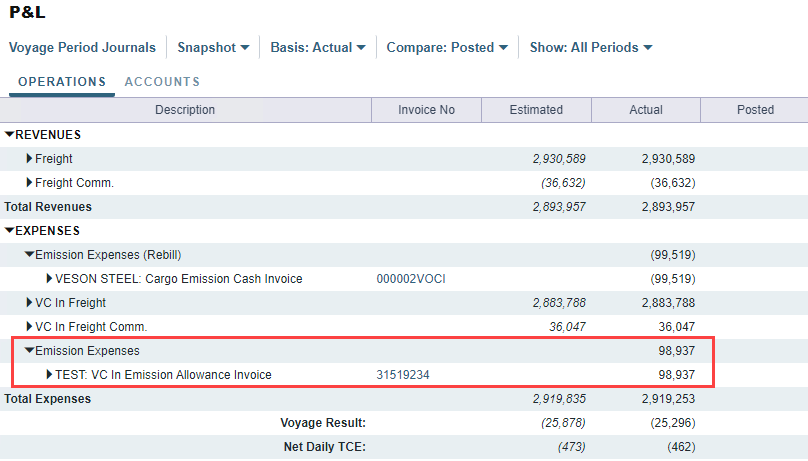The height and width of the screenshot is (461, 808).
Task: Click the Estimated column header
Action: 536,110
